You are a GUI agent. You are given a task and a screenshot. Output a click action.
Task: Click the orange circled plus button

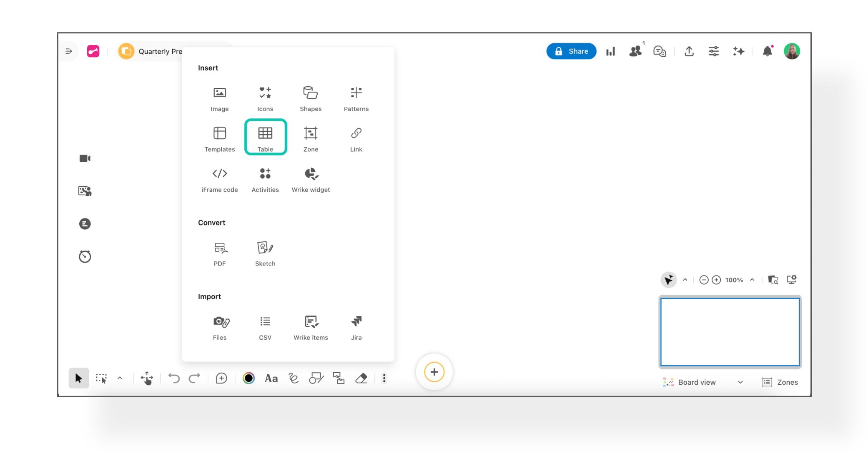coord(434,372)
